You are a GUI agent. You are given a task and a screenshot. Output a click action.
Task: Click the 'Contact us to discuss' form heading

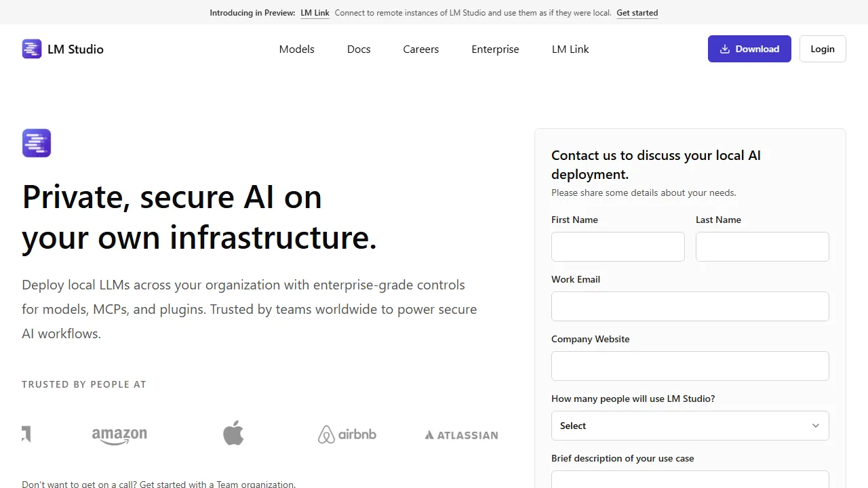[x=656, y=165]
